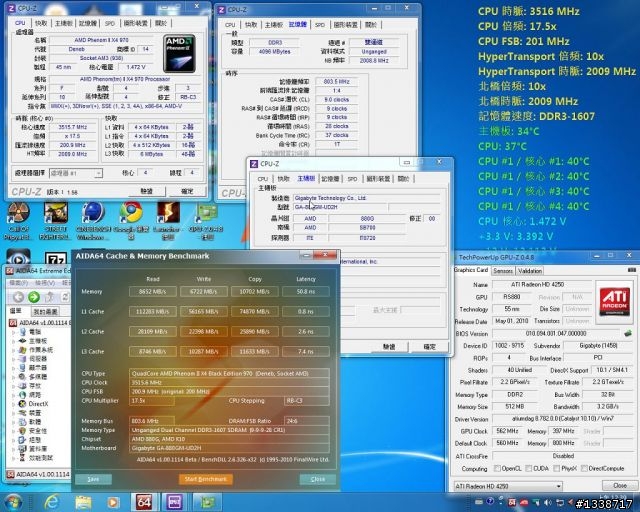Image resolution: width=640 pixels, height=512 pixels.
Task: Click the green forward arrow in AIDA64
Action: [34, 297]
